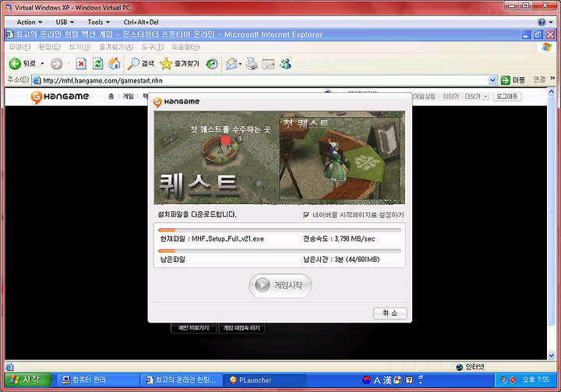Viewport: 561px width, 392px height.
Task: Click the 로그아웃 logout button
Action: (507, 97)
